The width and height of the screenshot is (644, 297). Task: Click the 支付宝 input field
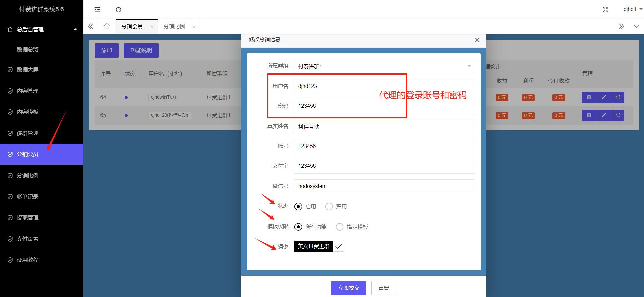384,166
